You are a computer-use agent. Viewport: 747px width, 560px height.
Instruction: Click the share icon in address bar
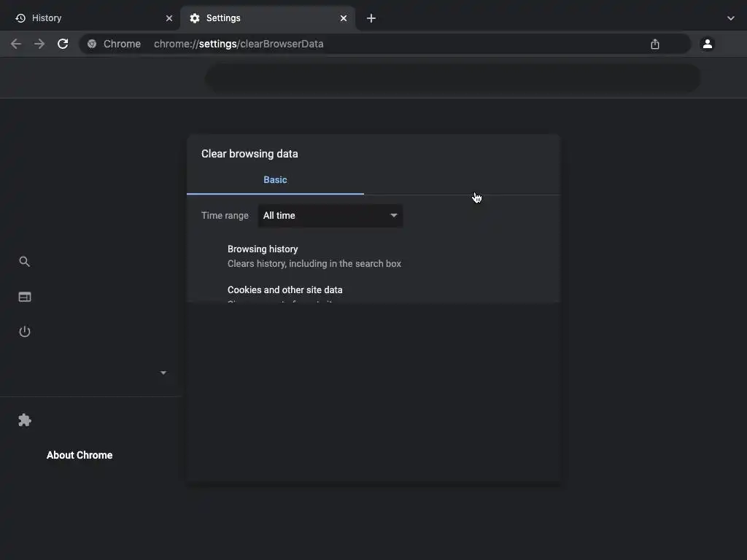[655, 44]
